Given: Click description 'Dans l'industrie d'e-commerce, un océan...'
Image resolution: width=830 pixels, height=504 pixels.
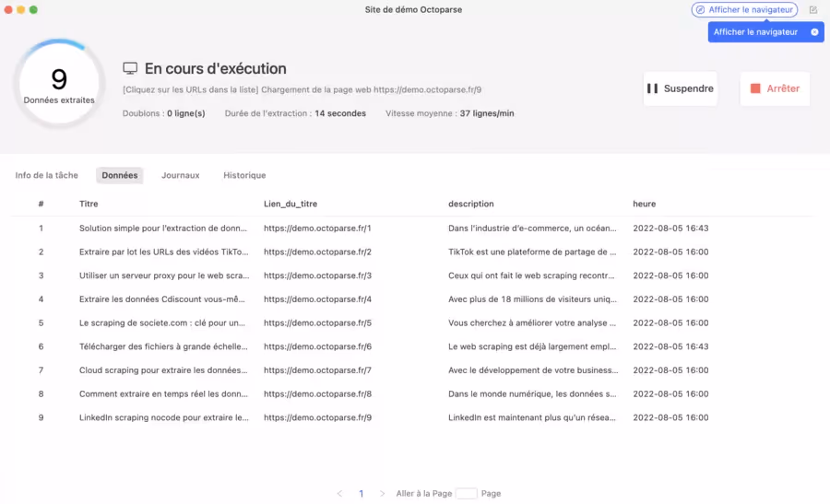Looking at the screenshot, I should pos(532,228).
